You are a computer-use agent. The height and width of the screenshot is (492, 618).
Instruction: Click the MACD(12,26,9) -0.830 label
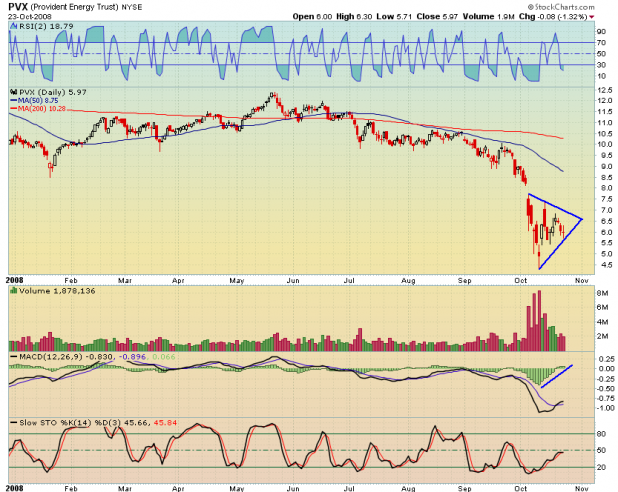pyautogui.click(x=66, y=357)
